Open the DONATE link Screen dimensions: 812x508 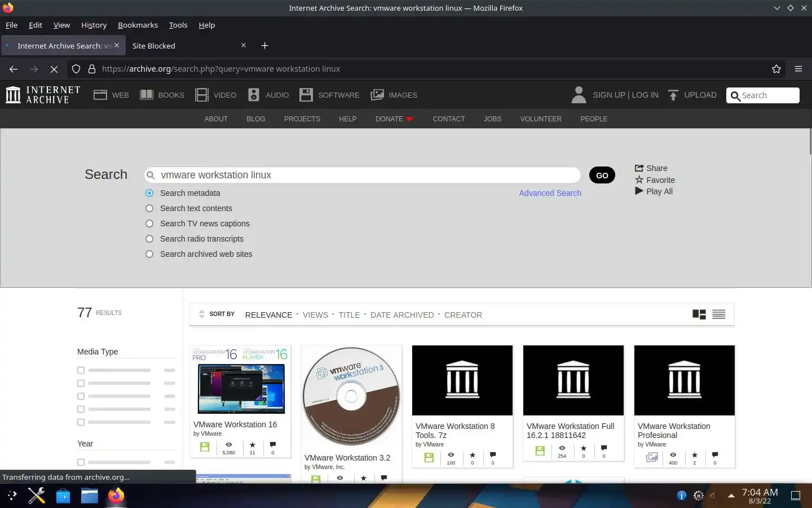(x=394, y=119)
